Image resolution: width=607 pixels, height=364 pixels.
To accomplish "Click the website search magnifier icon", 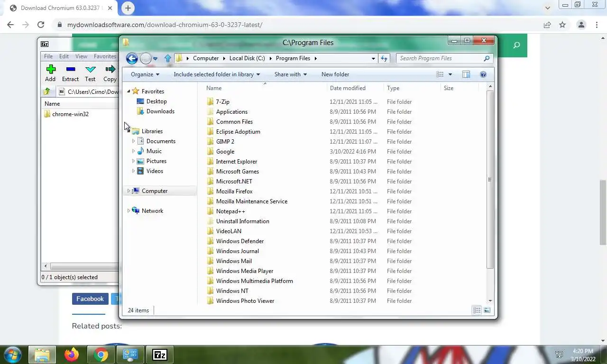I will [x=516, y=45].
